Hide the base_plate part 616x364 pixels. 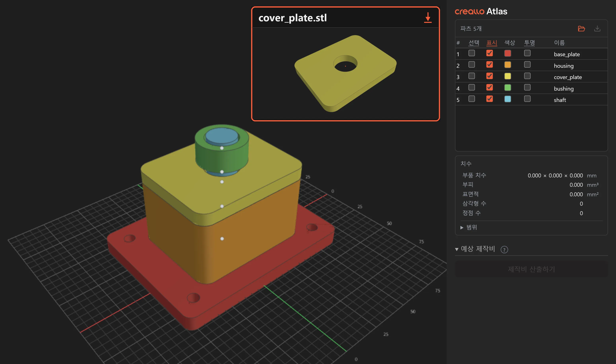pos(489,53)
